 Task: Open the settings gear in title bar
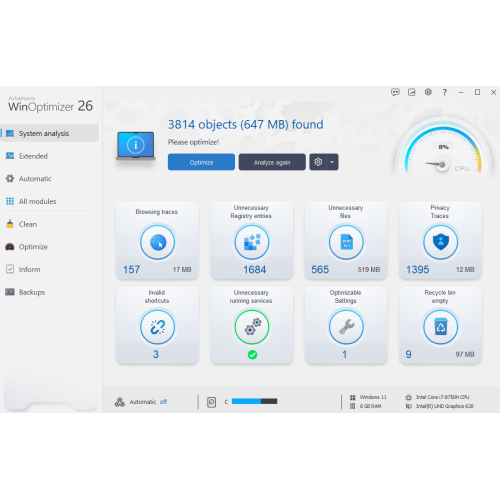[x=428, y=92]
